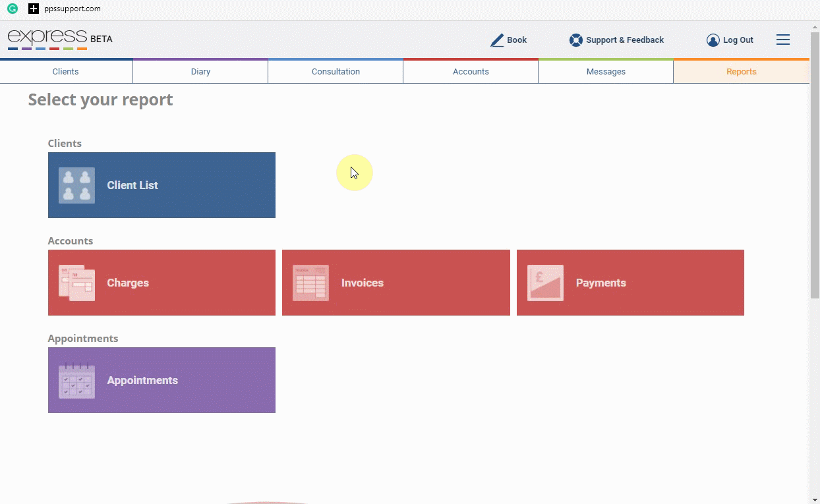Click the page vertical scrollbar
This screenshot has height=504, width=820.
pos(815,262)
